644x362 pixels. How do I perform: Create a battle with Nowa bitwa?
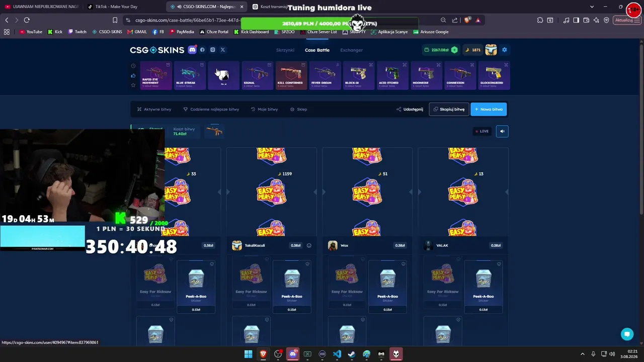point(489,109)
